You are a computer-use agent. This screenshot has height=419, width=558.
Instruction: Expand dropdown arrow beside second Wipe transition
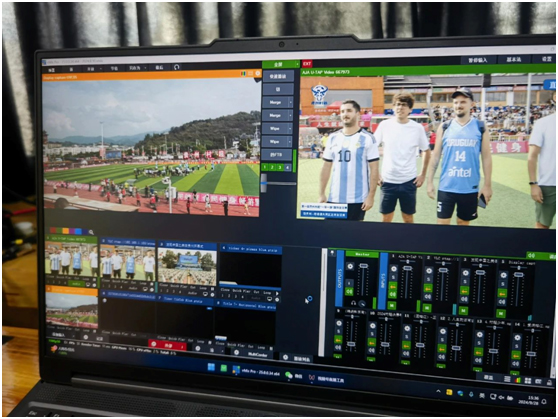[x=290, y=142]
